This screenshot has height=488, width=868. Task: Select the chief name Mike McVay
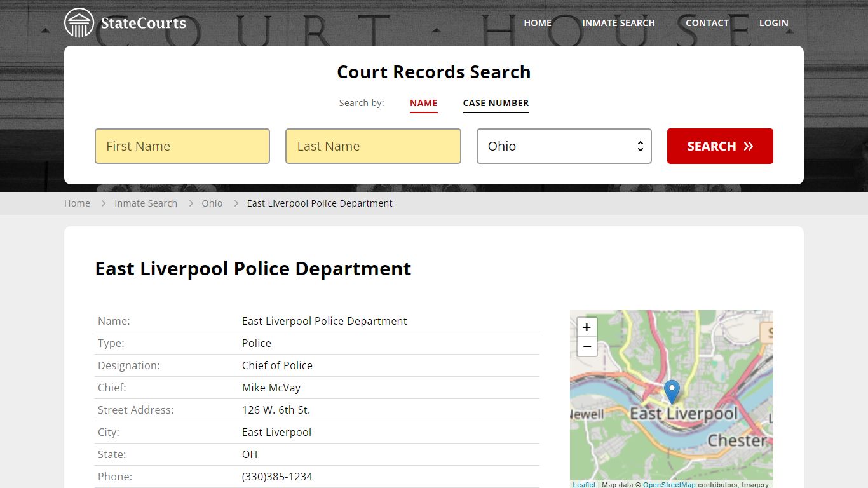point(271,388)
